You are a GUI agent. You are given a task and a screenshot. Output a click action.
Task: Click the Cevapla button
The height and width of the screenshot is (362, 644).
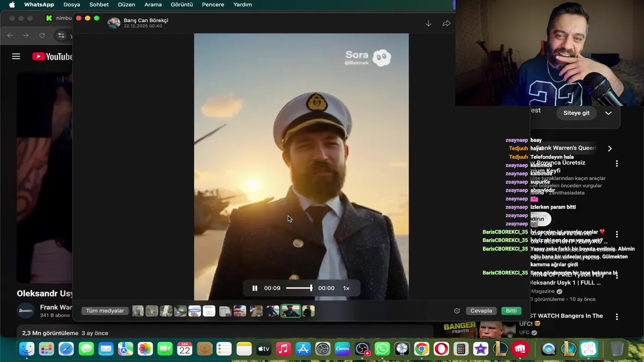pyautogui.click(x=481, y=311)
